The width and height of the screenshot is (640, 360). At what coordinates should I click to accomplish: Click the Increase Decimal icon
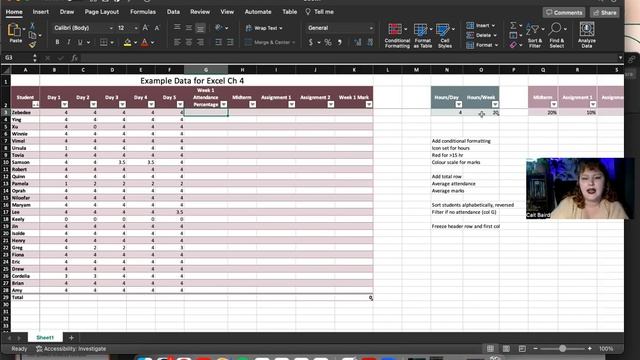click(x=358, y=42)
